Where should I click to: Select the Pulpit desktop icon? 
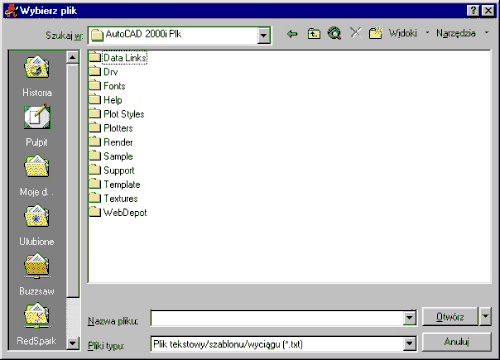pyautogui.click(x=37, y=117)
